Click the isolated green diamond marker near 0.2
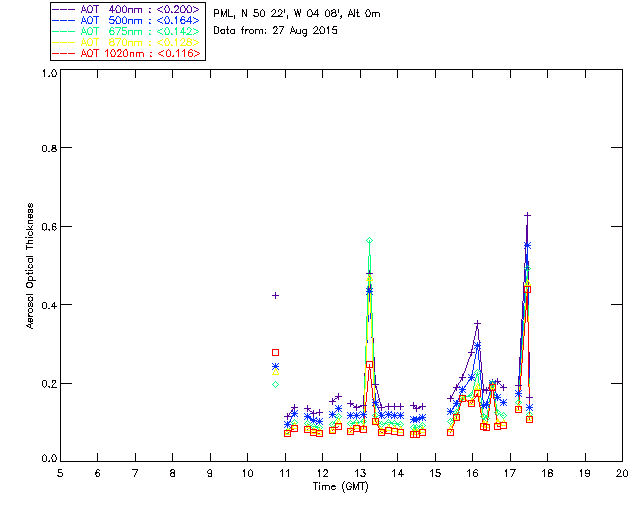 pos(276,385)
